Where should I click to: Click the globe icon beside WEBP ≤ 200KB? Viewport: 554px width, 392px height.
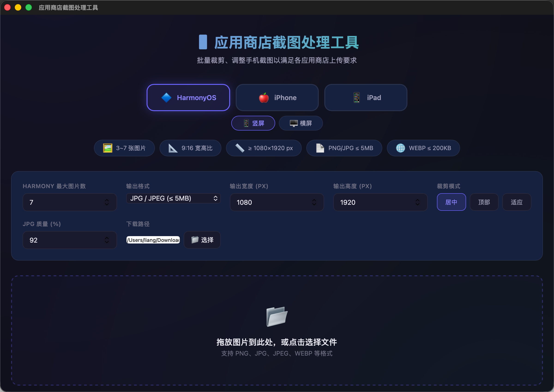click(400, 148)
